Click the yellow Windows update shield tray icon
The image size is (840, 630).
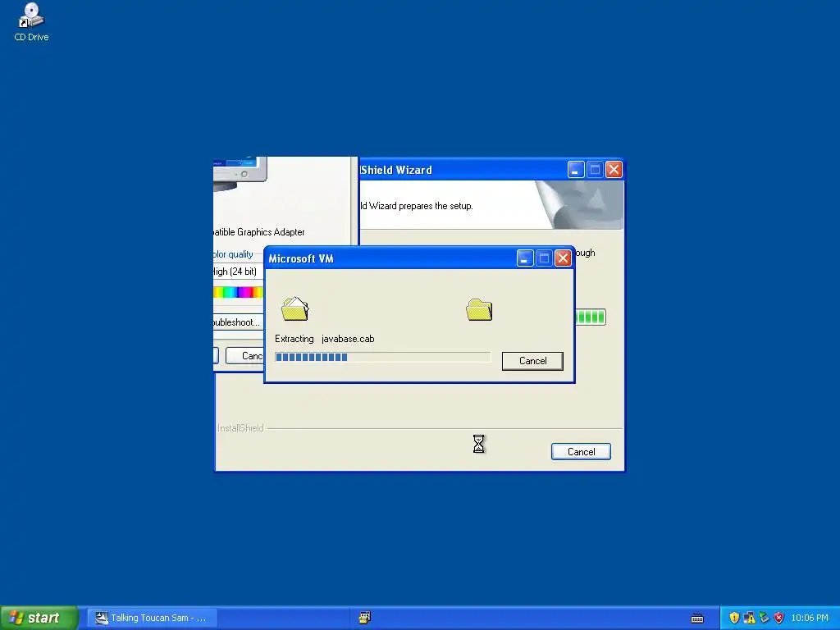point(734,618)
